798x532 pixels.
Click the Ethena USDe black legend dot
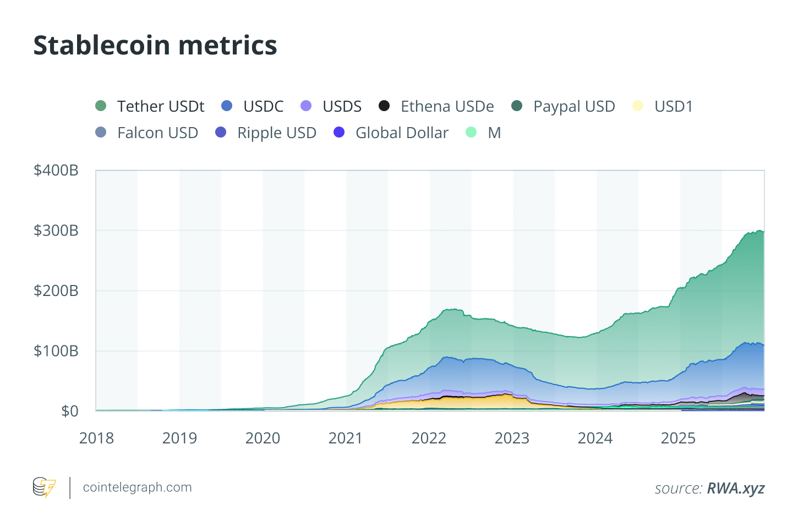pos(384,106)
